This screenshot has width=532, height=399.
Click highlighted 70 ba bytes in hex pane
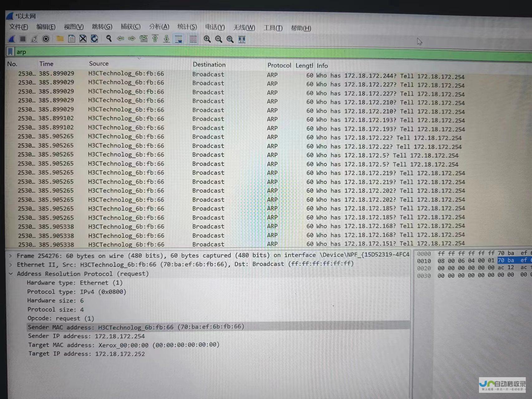(x=506, y=260)
